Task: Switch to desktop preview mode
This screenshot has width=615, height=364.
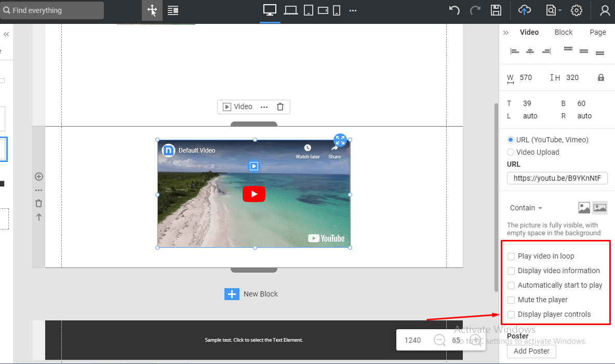Action: 270,10
